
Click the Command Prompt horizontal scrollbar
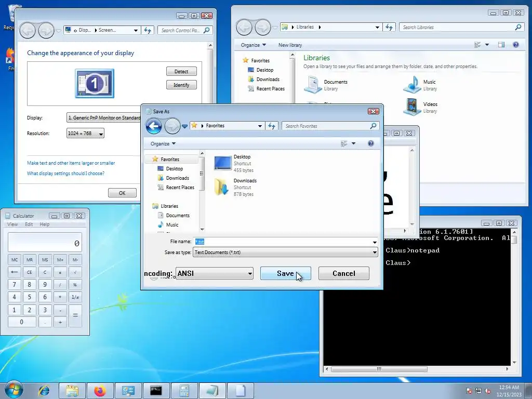pos(417,369)
